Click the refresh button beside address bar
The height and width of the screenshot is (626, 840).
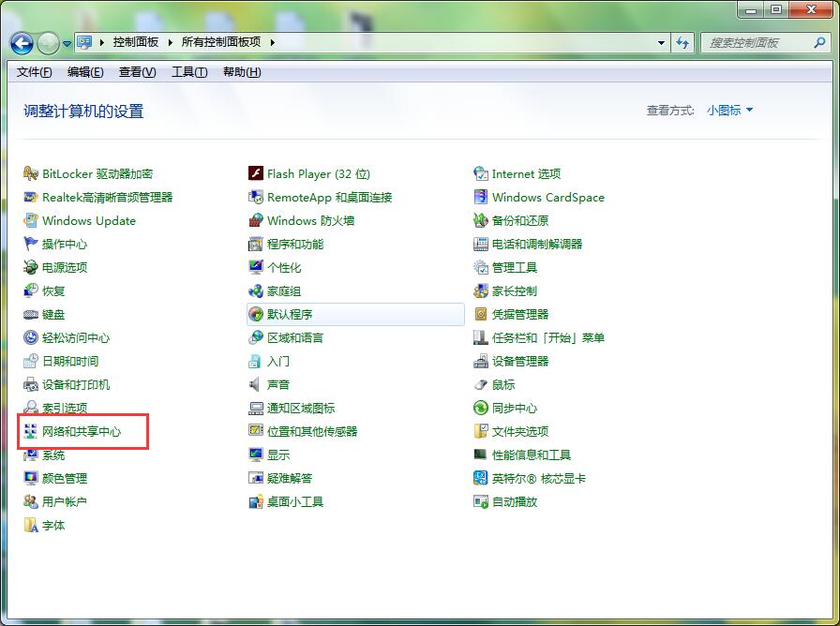coord(682,43)
